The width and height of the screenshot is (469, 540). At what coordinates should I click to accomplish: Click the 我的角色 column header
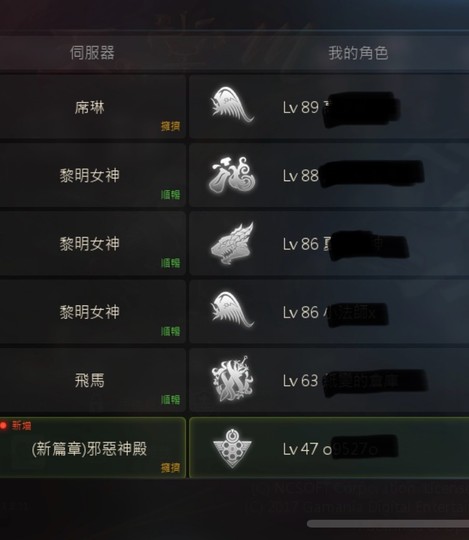(x=358, y=53)
